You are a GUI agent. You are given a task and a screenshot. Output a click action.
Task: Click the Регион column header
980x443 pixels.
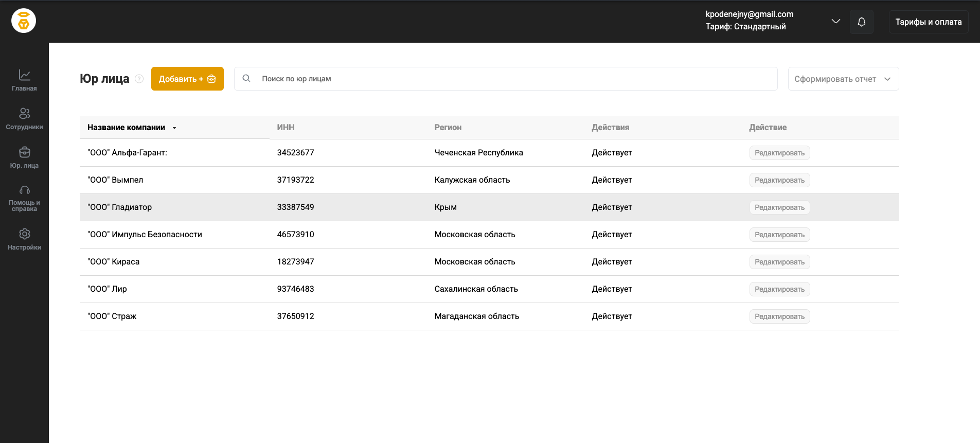pos(448,128)
